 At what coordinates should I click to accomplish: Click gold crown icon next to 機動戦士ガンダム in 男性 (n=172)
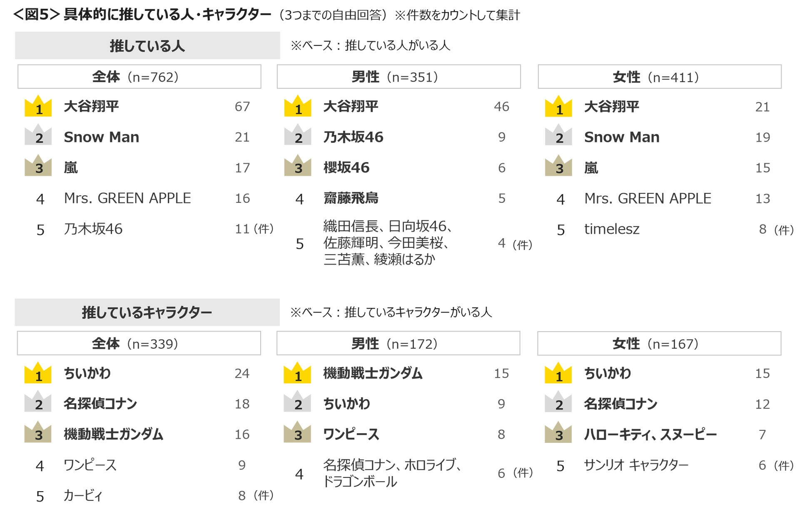tap(297, 373)
